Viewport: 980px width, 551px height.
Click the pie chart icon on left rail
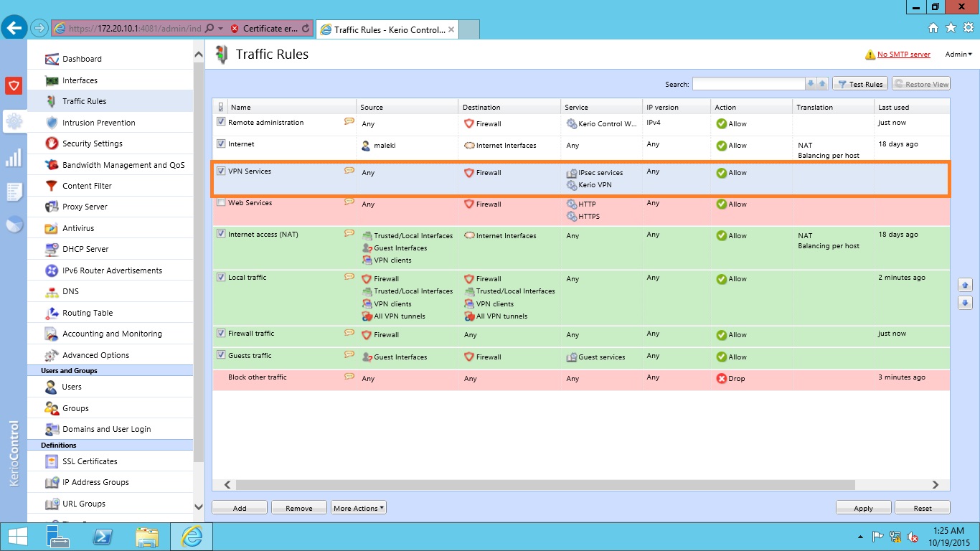click(14, 225)
